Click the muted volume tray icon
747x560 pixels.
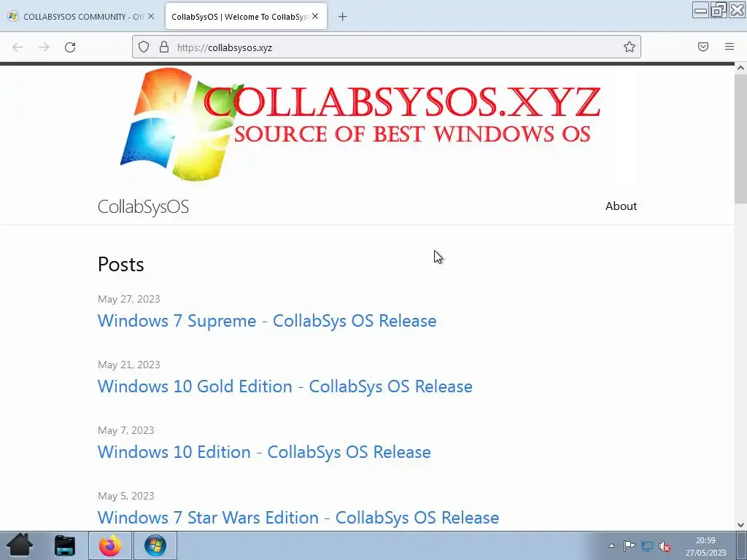pyautogui.click(x=665, y=546)
